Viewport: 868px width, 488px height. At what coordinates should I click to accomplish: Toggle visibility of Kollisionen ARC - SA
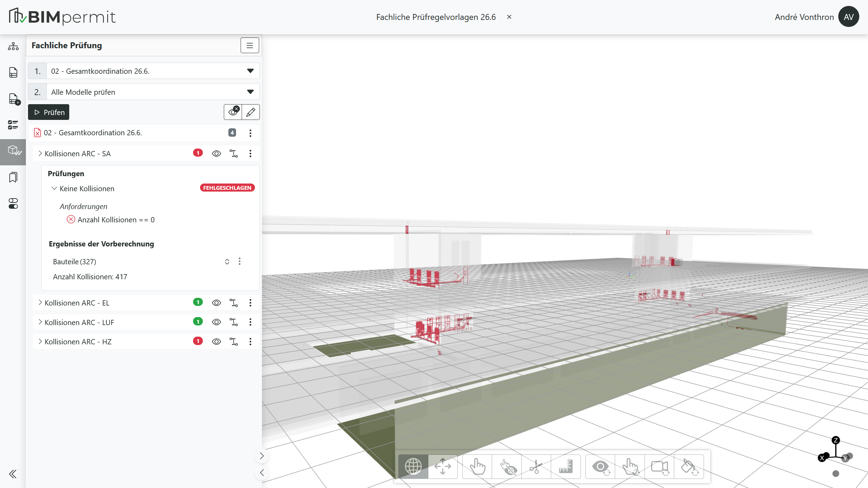coord(216,153)
